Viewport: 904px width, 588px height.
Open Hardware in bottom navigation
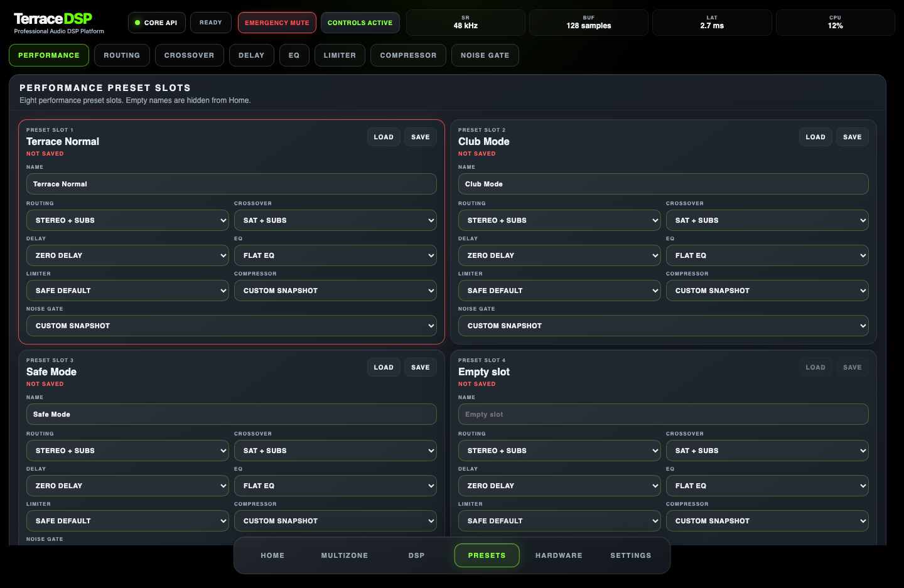pyautogui.click(x=559, y=555)
